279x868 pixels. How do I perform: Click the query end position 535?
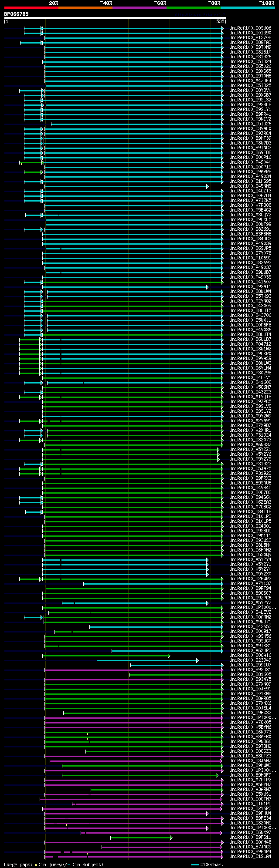(x=220, y=21)
